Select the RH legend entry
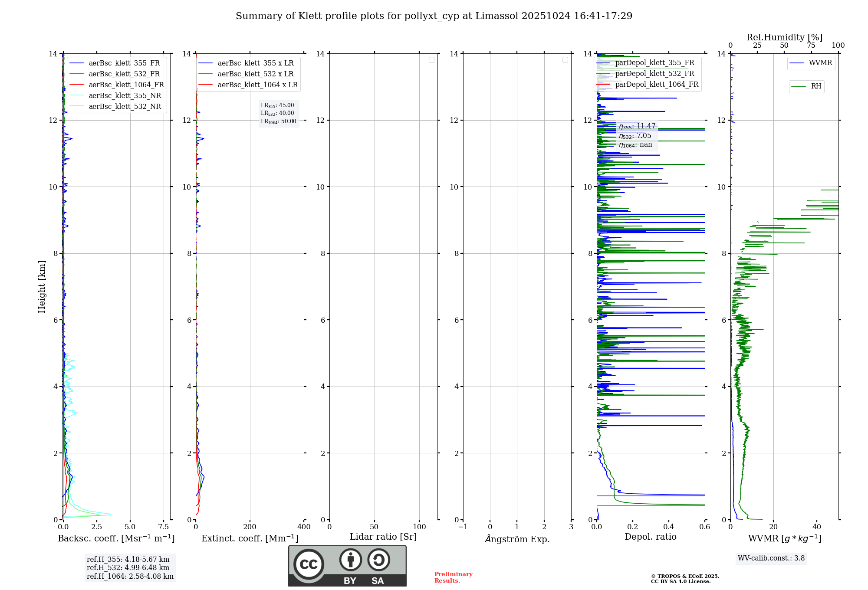This screenshot has height=590, width=868. pos(815,86)
